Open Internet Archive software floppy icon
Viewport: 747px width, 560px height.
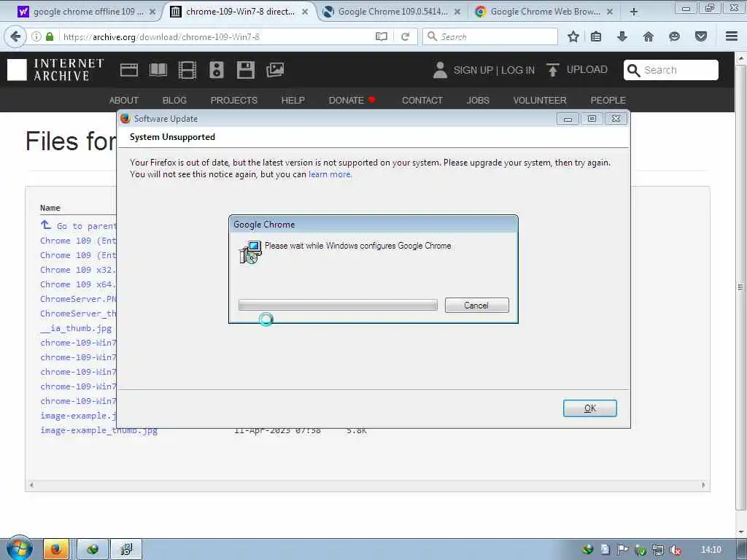[245, 70]
